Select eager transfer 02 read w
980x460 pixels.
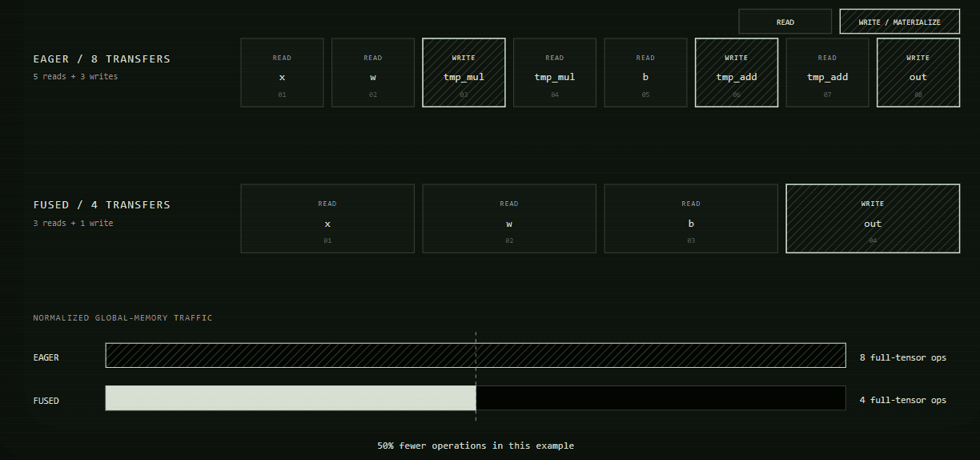click(x=373, y=72)
